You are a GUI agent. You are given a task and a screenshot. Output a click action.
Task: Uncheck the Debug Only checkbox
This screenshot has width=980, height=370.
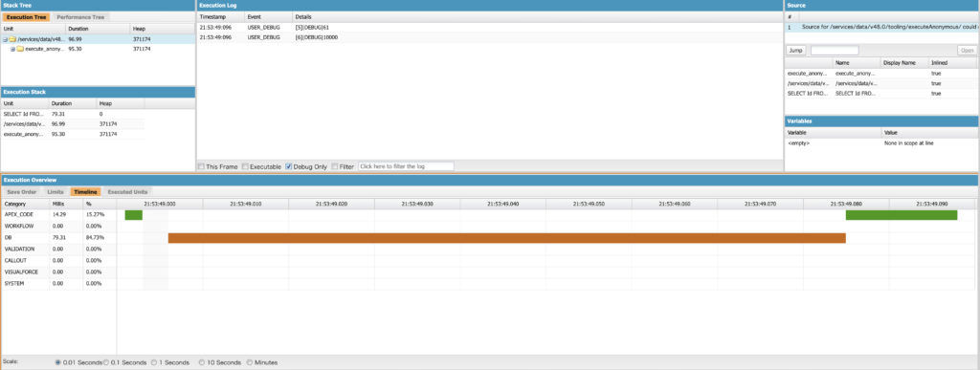click(x=289, y=166)
